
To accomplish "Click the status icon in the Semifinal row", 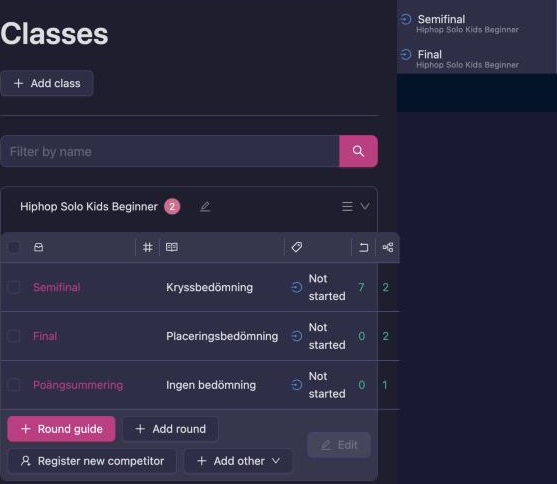I will 296,287.
